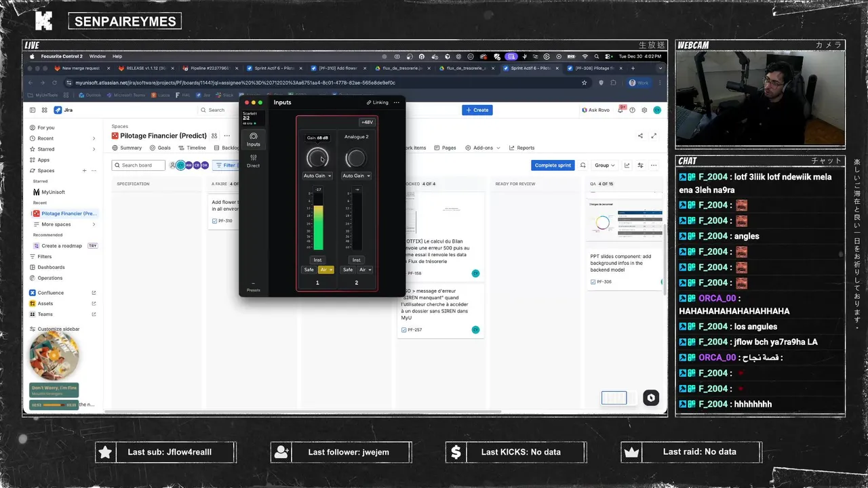Open Presets in Focusrite Control
868x488 pixels.
253,287
